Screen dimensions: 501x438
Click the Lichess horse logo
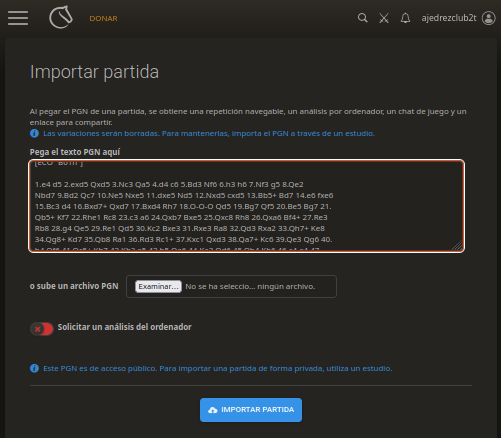[61, 17]
